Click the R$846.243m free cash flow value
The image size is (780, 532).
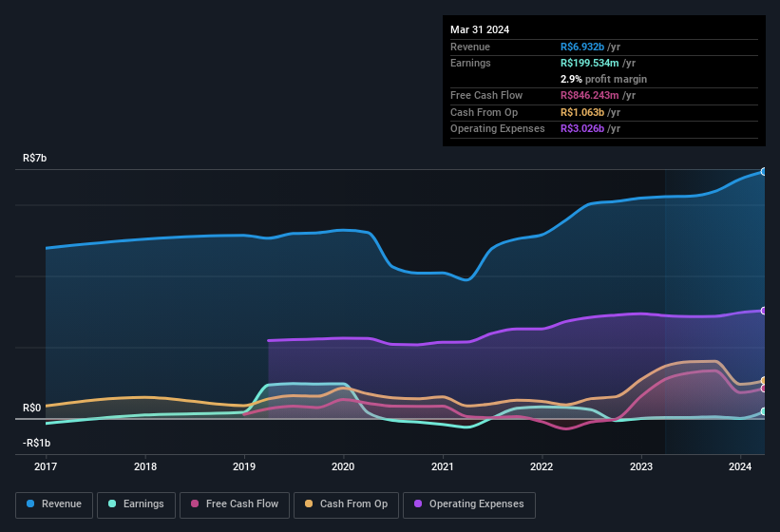(x=589, y=95)
